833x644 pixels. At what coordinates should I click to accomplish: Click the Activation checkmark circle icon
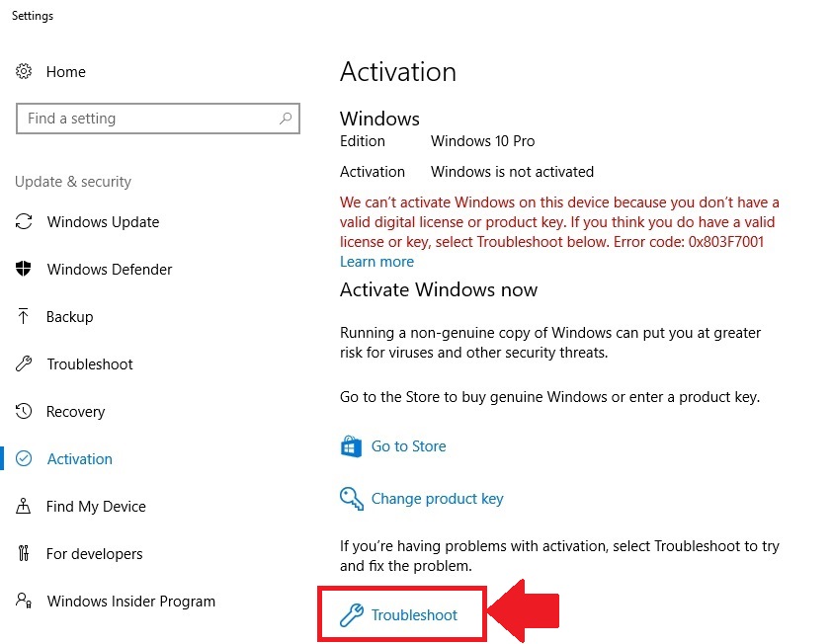click(24, 458)
